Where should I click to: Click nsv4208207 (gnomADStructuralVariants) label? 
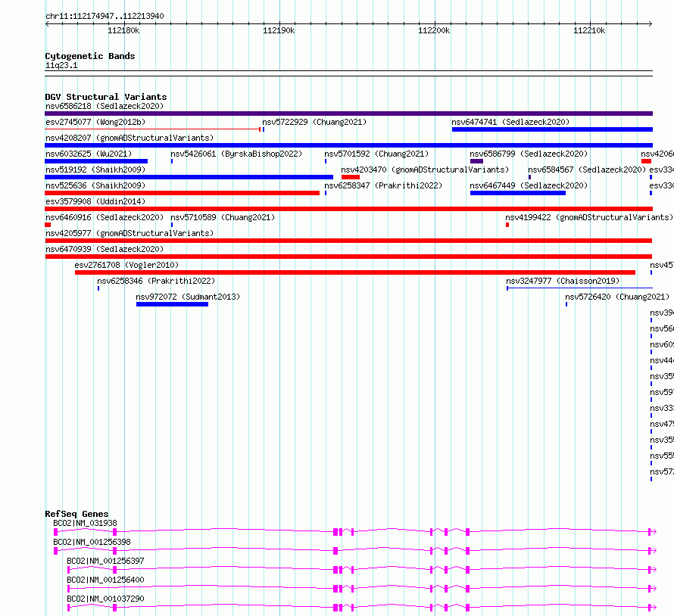[129, 138]
